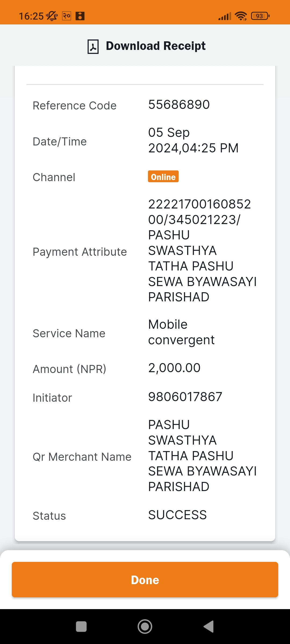
Task: Tap the orange Online channel badge
Action: coord(163,177)
